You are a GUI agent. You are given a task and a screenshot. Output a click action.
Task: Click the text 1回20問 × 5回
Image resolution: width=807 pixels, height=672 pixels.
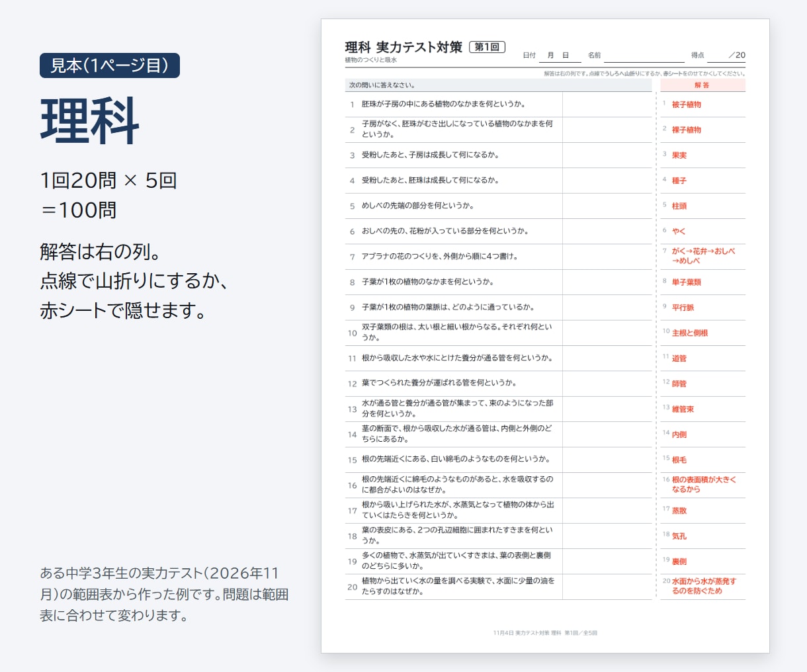tap(108, 180)
